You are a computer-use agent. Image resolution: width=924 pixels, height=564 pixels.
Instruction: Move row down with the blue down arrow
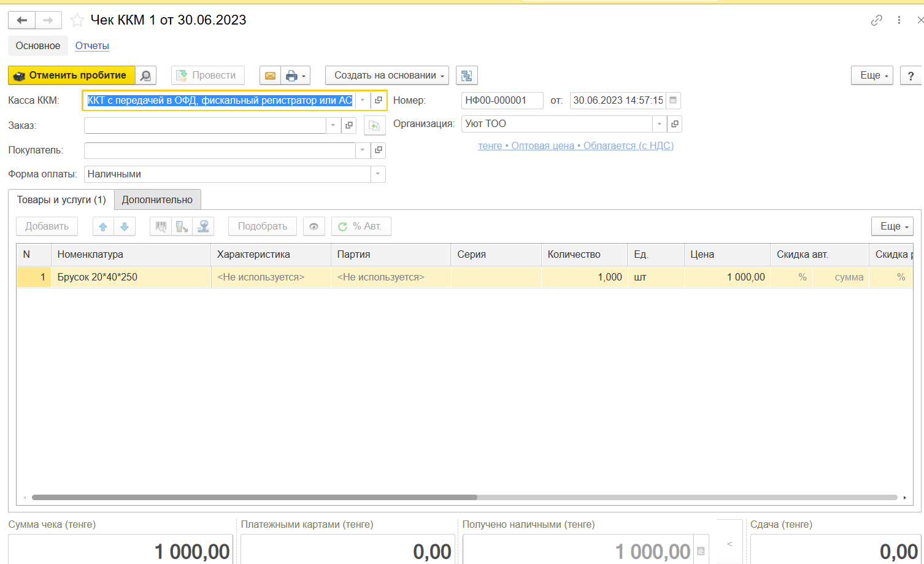(x=125, y=226)
